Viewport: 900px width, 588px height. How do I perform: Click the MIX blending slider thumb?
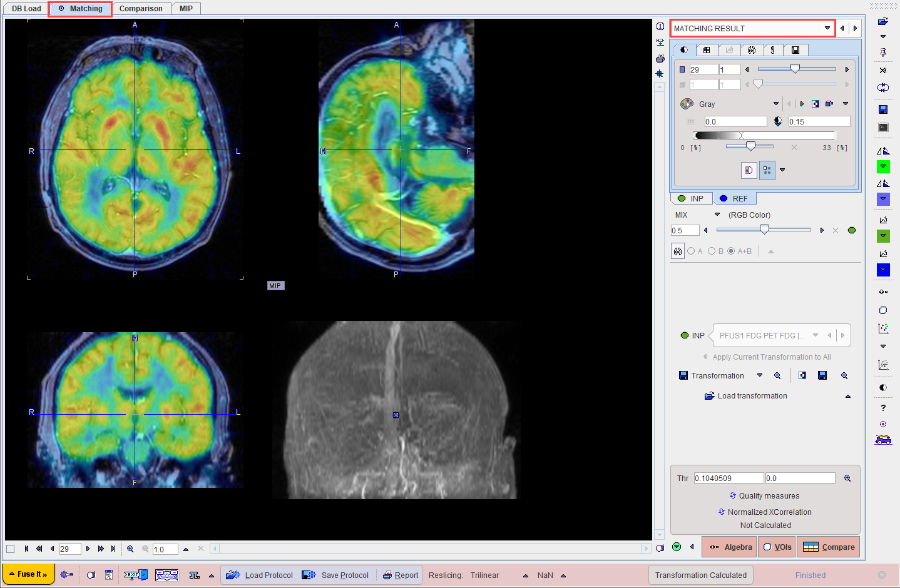(x=764, y=230)
